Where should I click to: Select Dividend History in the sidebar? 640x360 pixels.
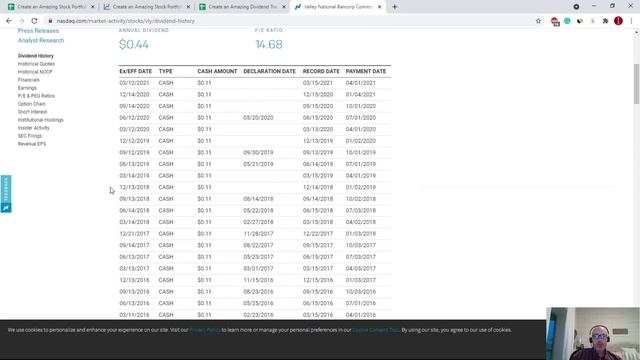tap(36, 56)
